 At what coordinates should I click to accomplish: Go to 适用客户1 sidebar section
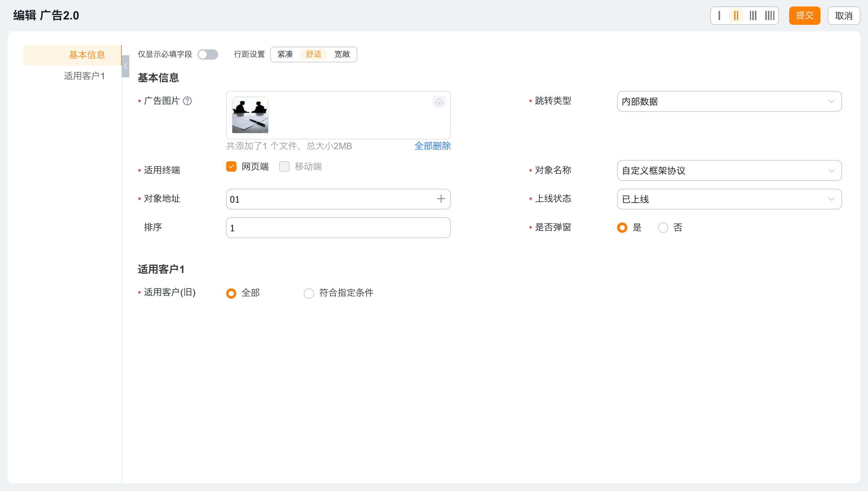pyautogui.click(x=84, y=76)
